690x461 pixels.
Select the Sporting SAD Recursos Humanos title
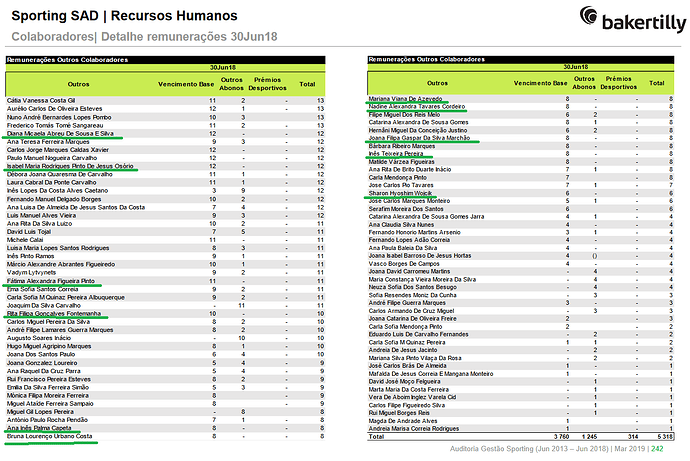[x=124, y=16]
